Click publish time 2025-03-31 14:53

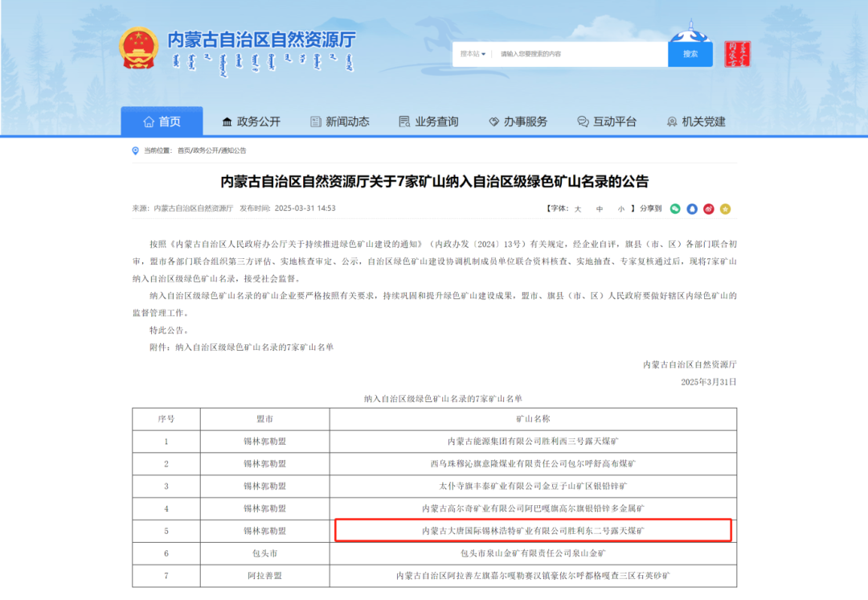[x=305, y=208]
